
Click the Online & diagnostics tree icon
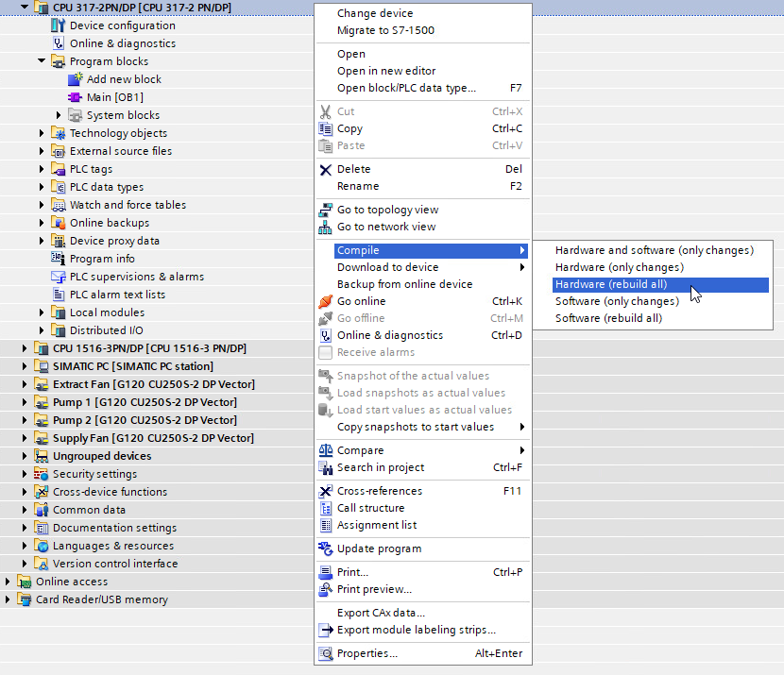(59, 43)
